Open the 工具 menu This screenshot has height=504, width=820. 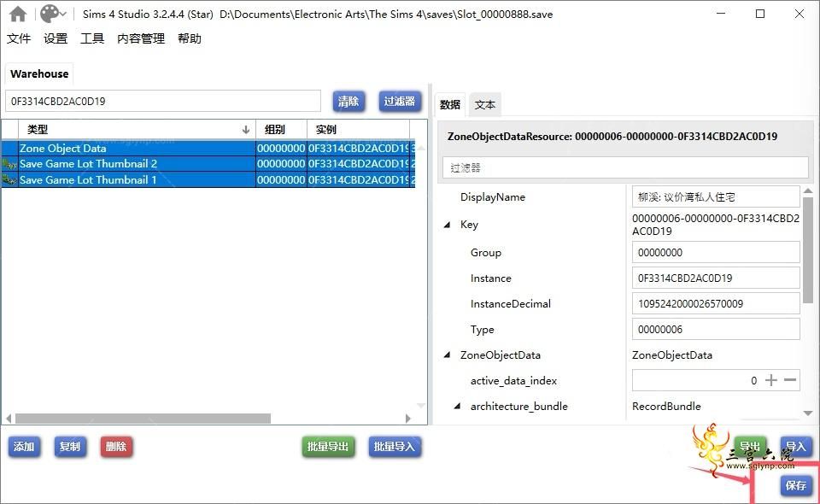coord(92,38)
